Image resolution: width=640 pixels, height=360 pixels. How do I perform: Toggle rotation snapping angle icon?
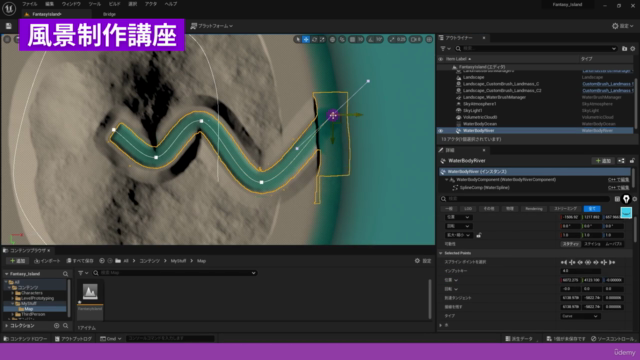[371, 39]
